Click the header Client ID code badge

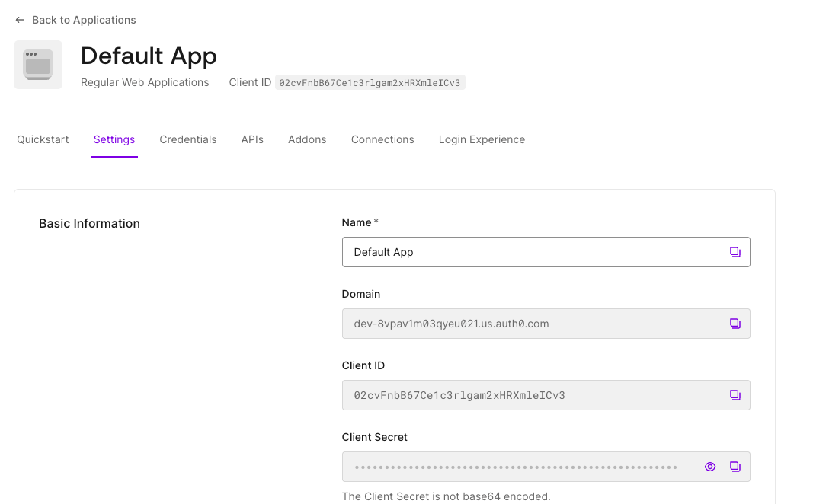click(x=370, y=83)
